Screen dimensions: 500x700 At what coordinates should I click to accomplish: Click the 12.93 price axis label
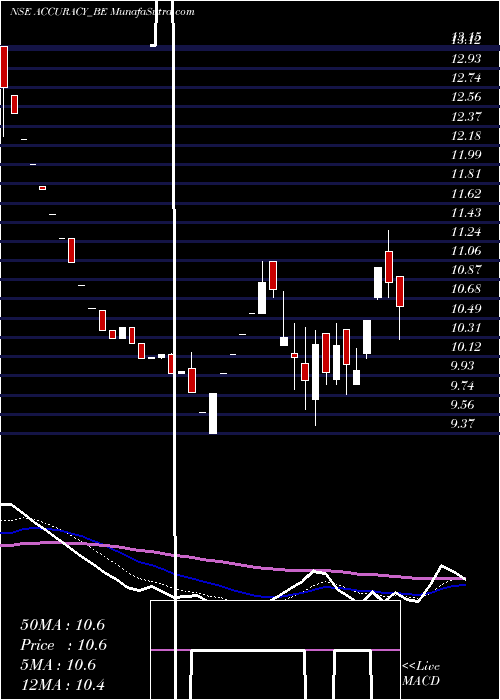[x=466, y=58]
